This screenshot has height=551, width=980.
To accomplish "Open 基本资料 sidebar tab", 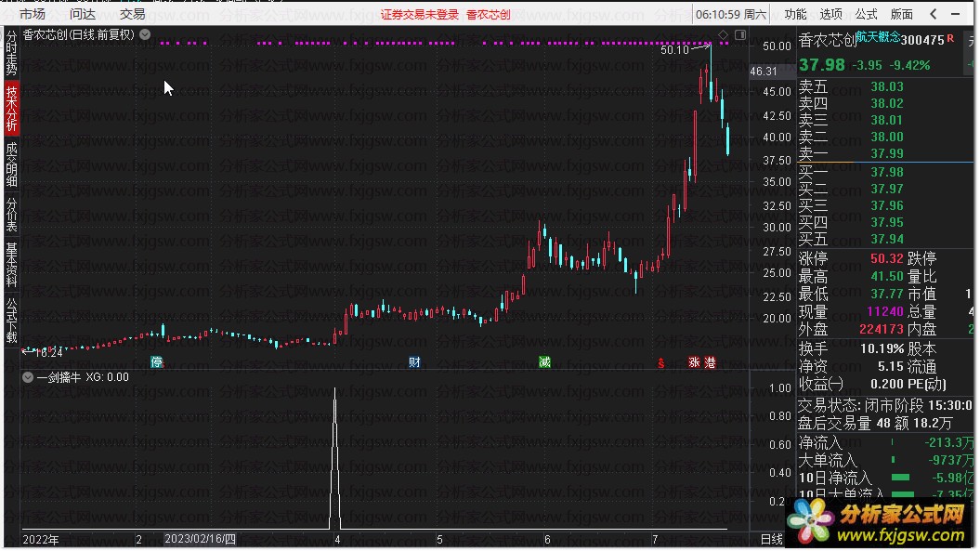I will tap(11, 264).
